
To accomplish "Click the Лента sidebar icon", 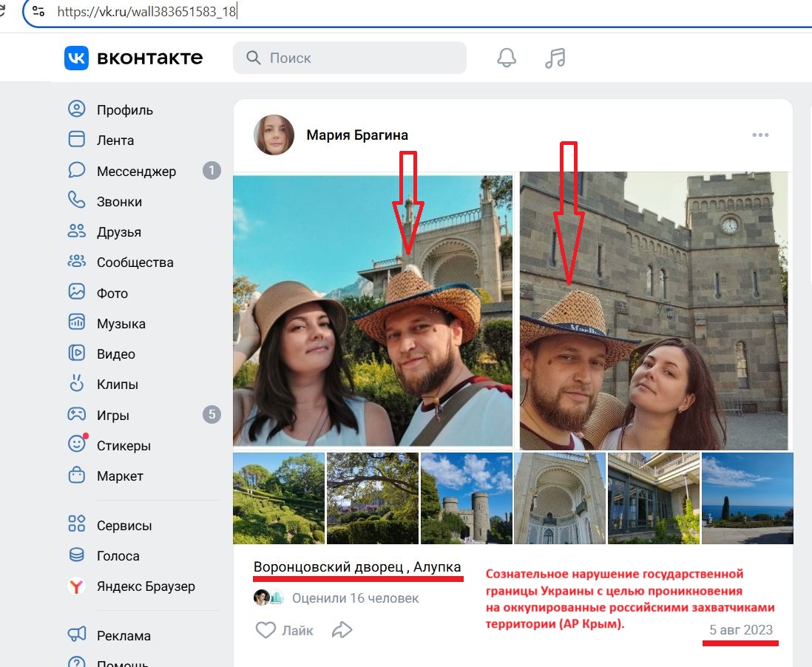I will tap(77, 139).
